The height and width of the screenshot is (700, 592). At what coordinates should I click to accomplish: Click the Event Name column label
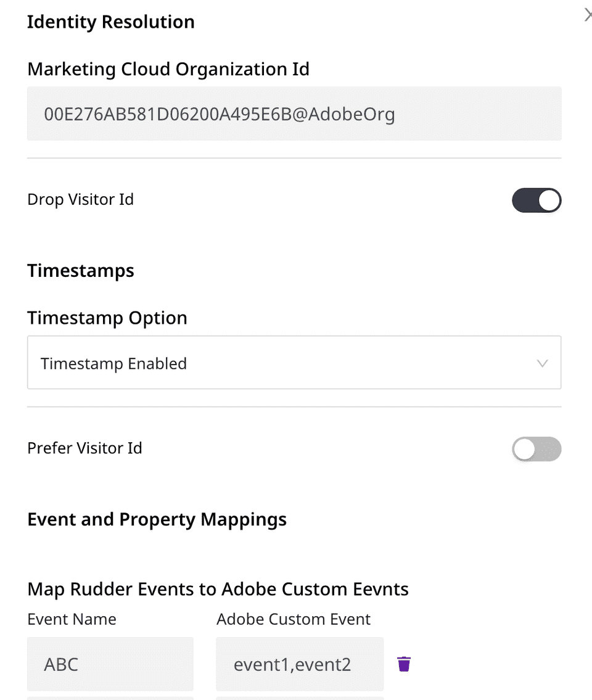click(72, 619)
